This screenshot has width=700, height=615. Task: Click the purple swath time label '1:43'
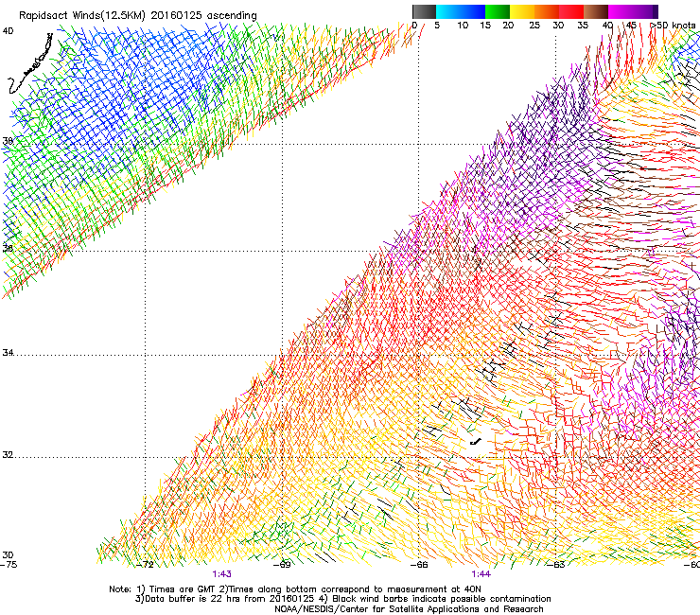coord(222,574)
